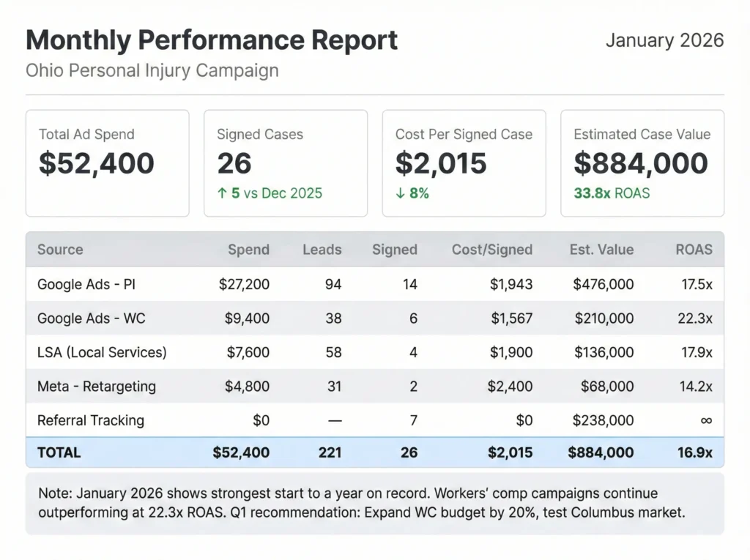Click the highlighted TOTAL row label

tap(59, 452)
